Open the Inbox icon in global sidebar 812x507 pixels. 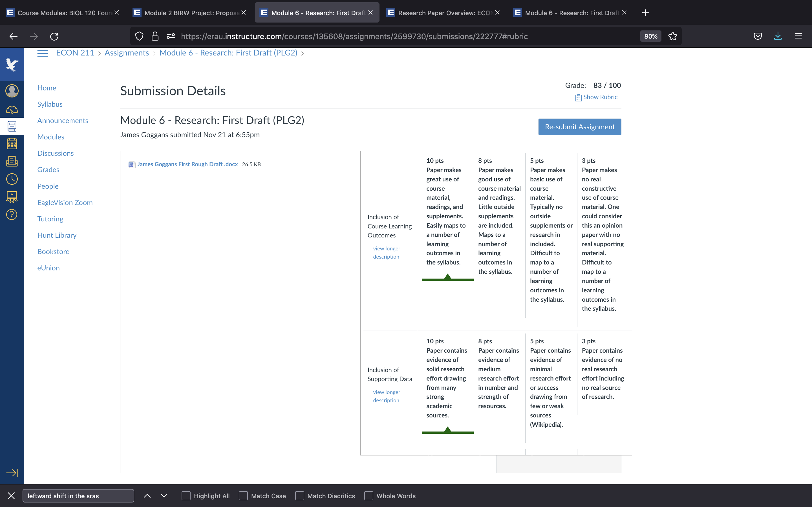click(x=12, y=161)
